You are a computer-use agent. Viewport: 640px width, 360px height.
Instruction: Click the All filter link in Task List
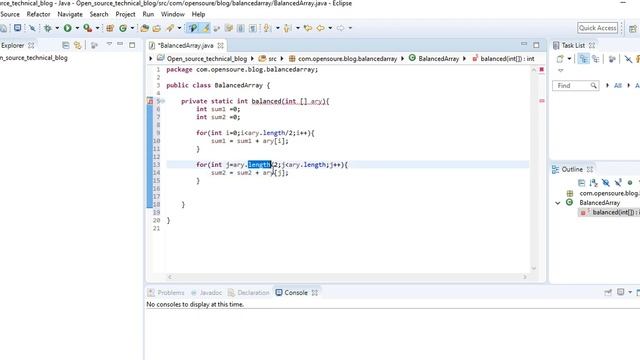[618, 86]
